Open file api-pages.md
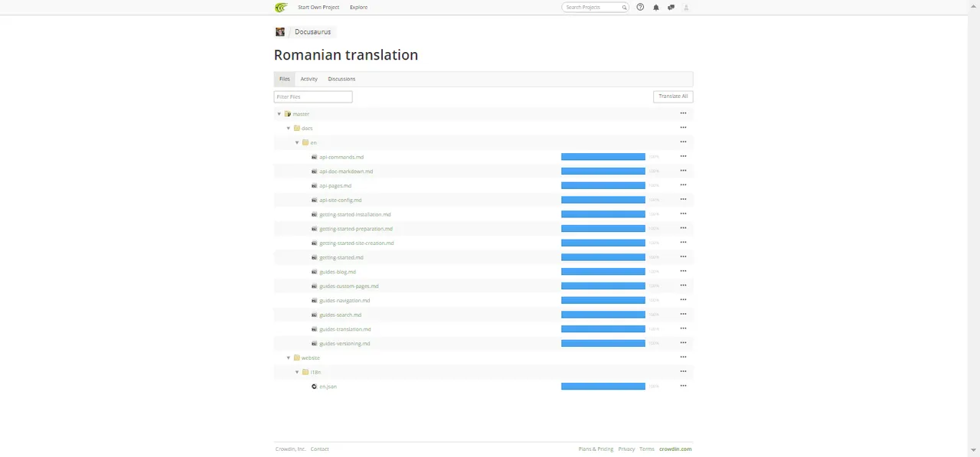Viewport: 980px width, 457px height. click(x=335, y=186)
